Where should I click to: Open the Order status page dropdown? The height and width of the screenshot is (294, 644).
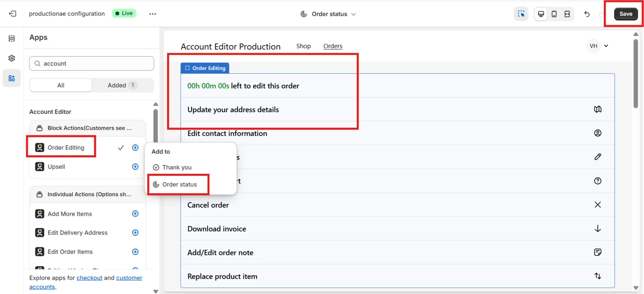(328, 14)
